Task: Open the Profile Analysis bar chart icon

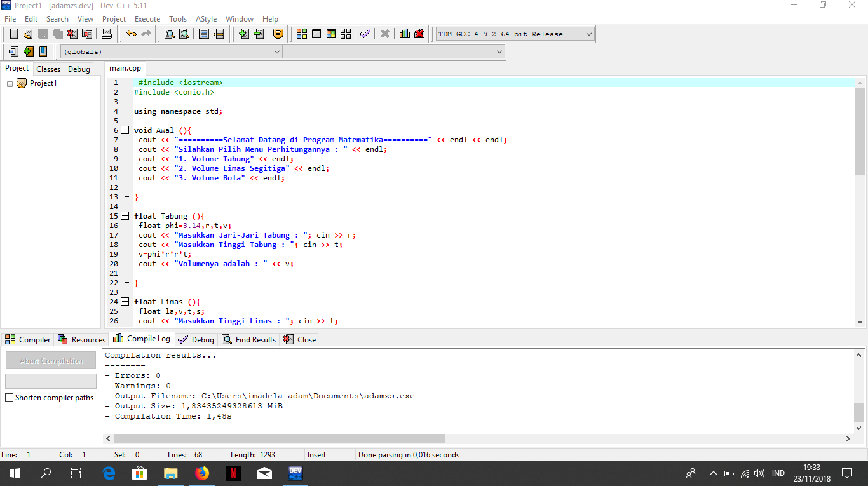Action: coord(405,34)
